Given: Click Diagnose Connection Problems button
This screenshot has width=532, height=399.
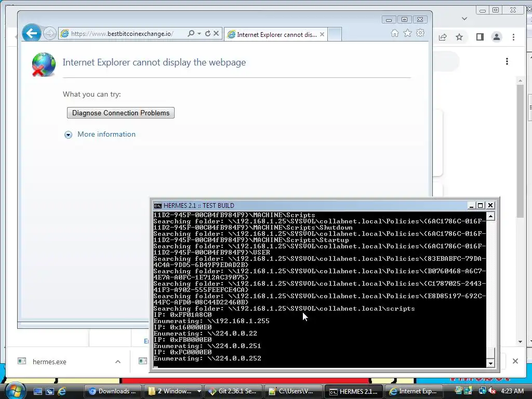Looking at the screenshot, I should 121,113.
